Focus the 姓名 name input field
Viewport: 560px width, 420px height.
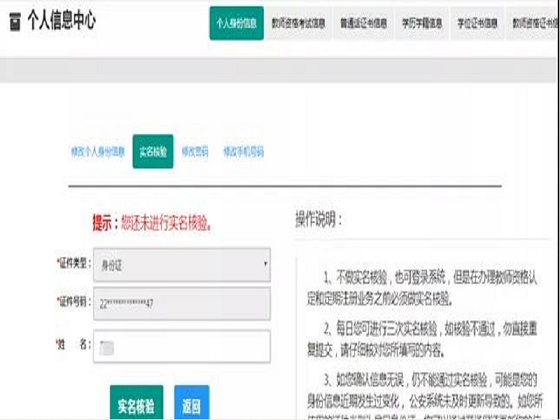pyautogui.click(x=182, y=346)
